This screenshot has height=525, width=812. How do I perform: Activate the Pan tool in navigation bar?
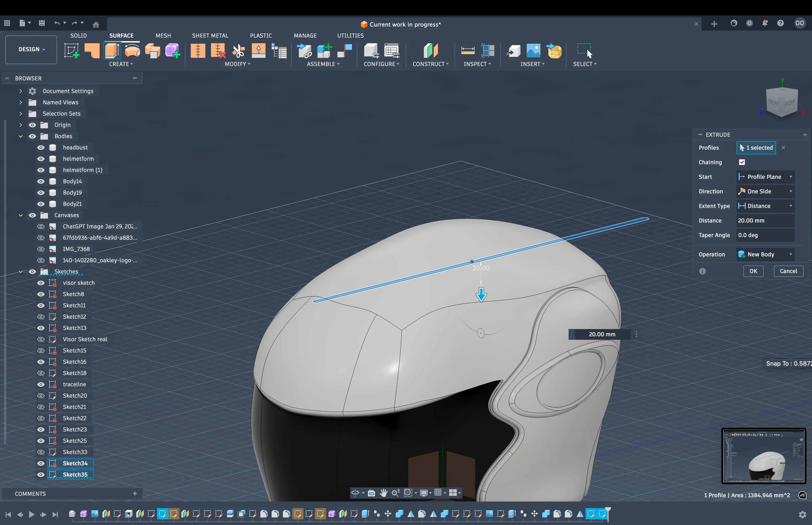(384, 493)
